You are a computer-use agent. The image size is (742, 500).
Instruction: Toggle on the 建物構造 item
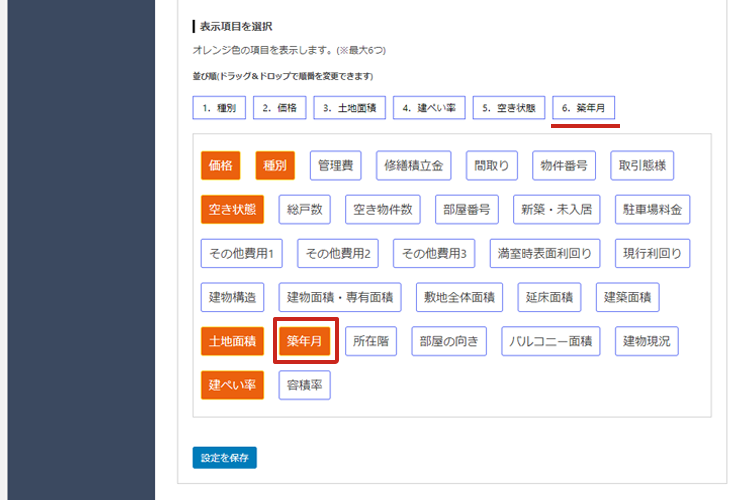pyautogui.click(x=232, y=297)
